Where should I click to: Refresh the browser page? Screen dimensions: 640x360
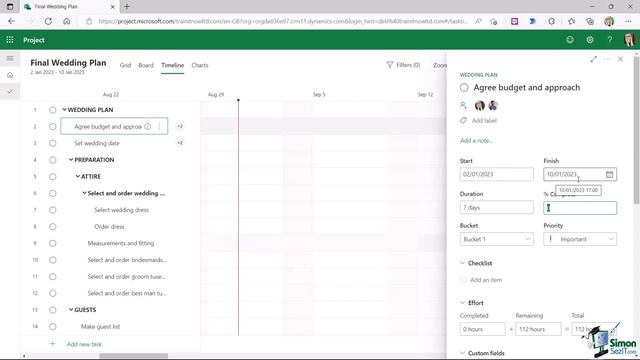(48, 21)
